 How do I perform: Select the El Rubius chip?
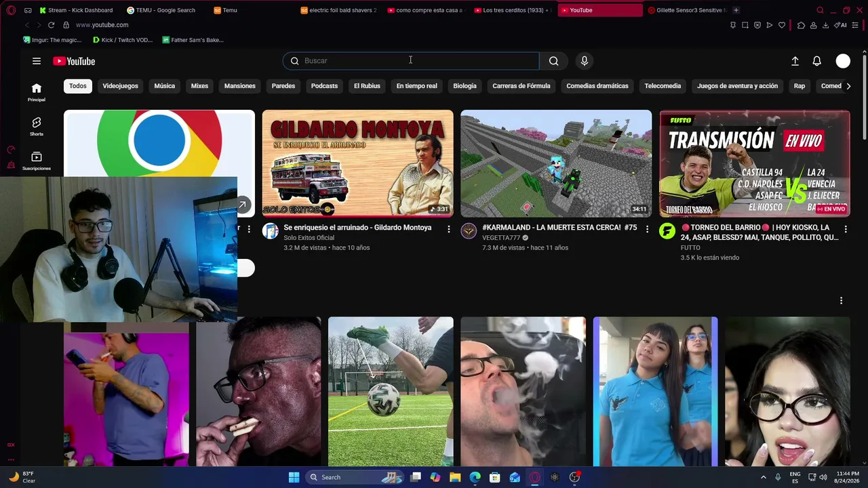tap(367, 86)
